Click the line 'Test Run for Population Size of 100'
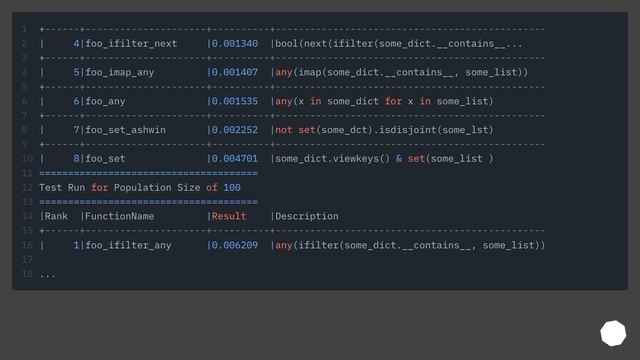 point(140,188)
